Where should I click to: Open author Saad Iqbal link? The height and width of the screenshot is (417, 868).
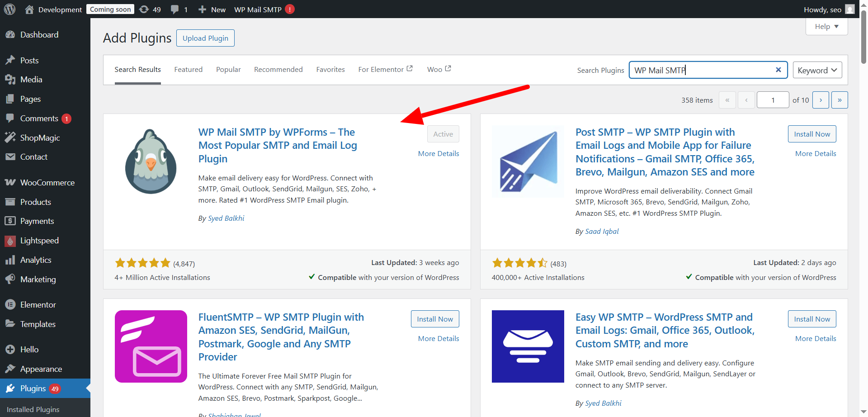coord(602,232)
